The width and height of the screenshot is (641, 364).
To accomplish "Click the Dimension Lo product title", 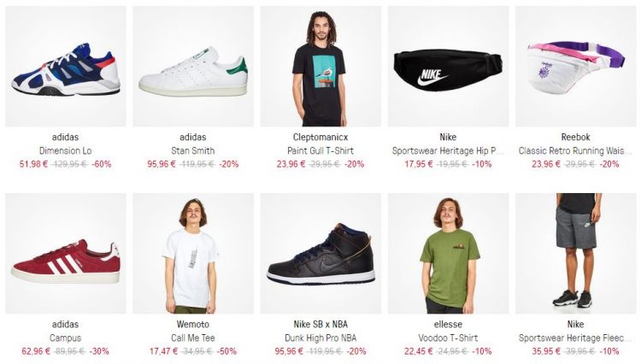I will (x=66, y=150).
